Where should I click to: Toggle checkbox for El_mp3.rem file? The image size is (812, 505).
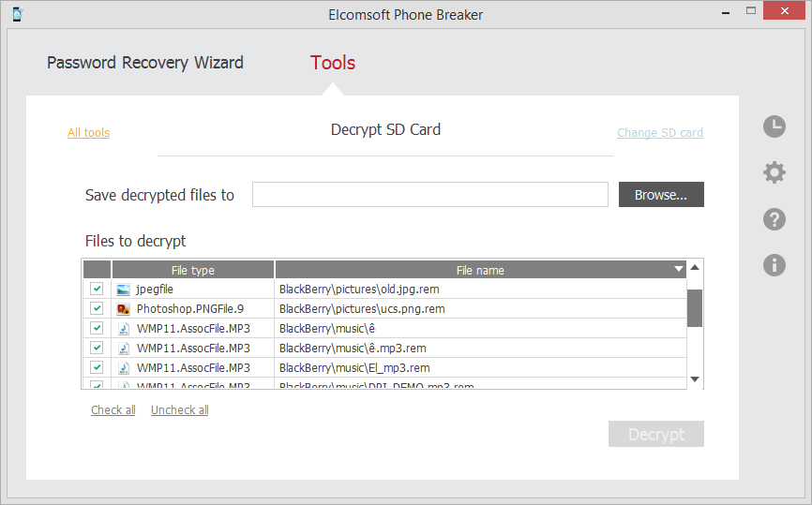pos(97,367)
